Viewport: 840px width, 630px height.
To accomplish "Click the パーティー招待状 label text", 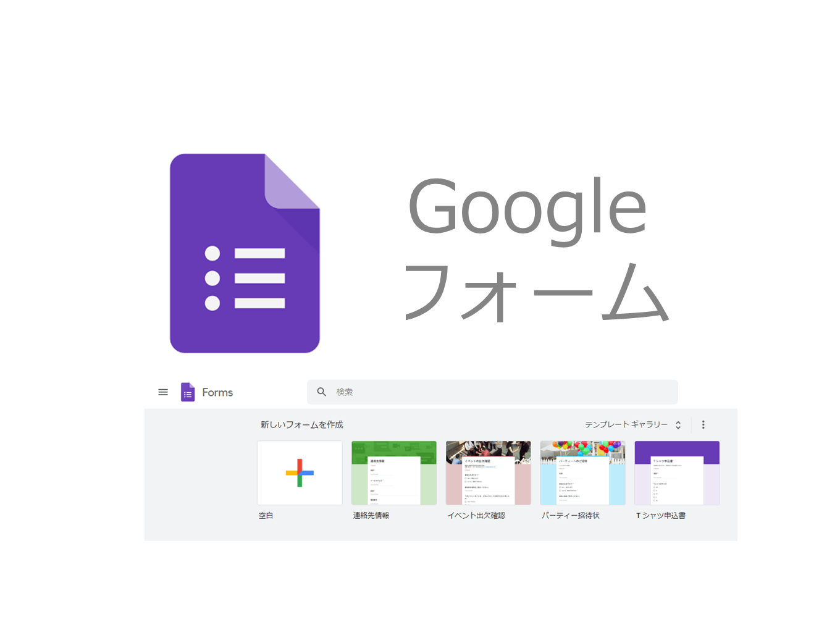I will point(571,516).
